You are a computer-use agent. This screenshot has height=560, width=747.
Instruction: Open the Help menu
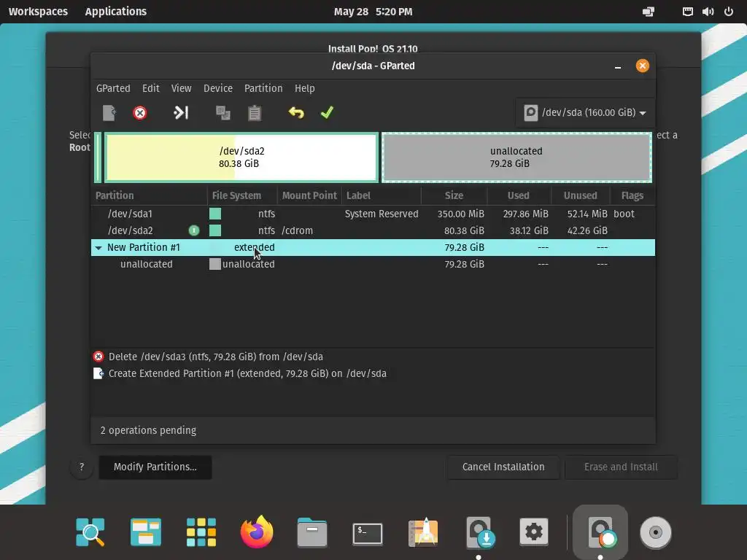[304, 88]
